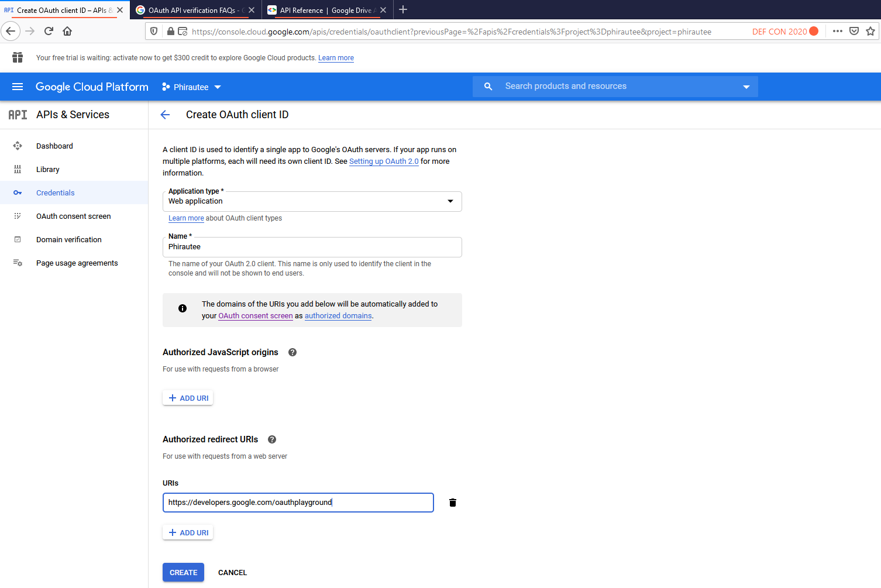Click the tracking protection shield icon
Screen dimensions: 881x588
point(154,31)
